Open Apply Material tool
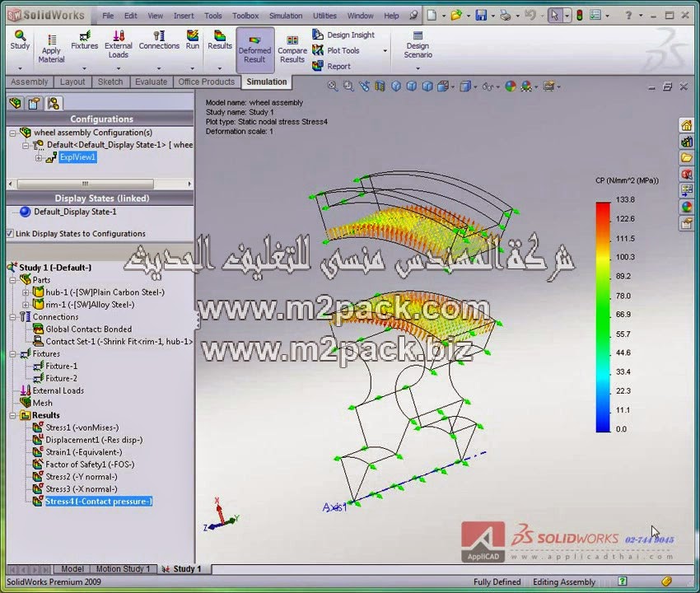 pos(51,49)
